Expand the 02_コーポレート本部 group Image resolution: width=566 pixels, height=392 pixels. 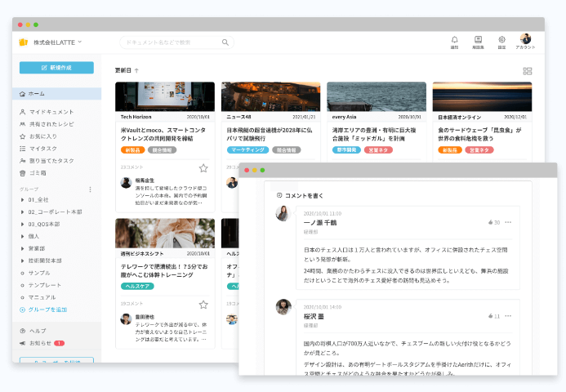(x=23, y=212)
